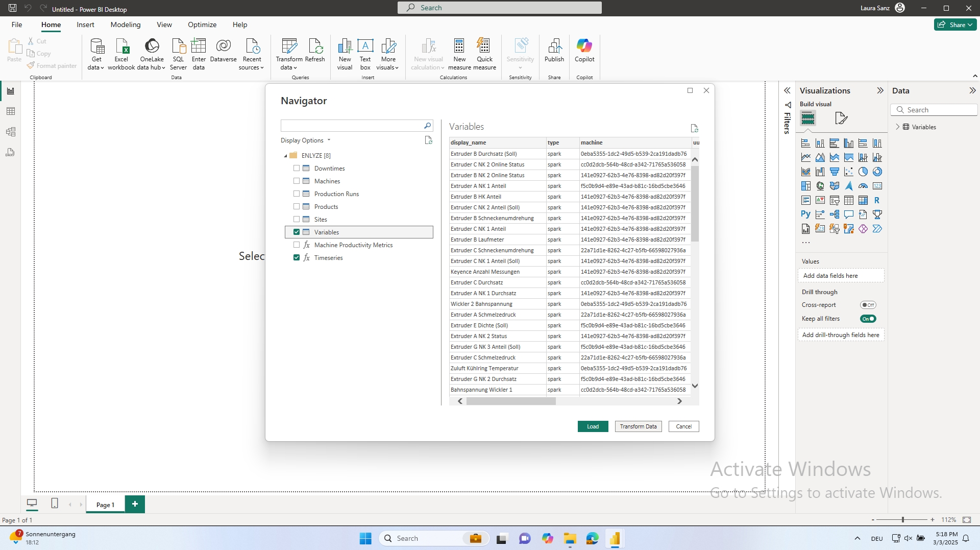Click the Navigator search input field
The width and height of the screenshot is (980, 550).
tap(351, 126)
